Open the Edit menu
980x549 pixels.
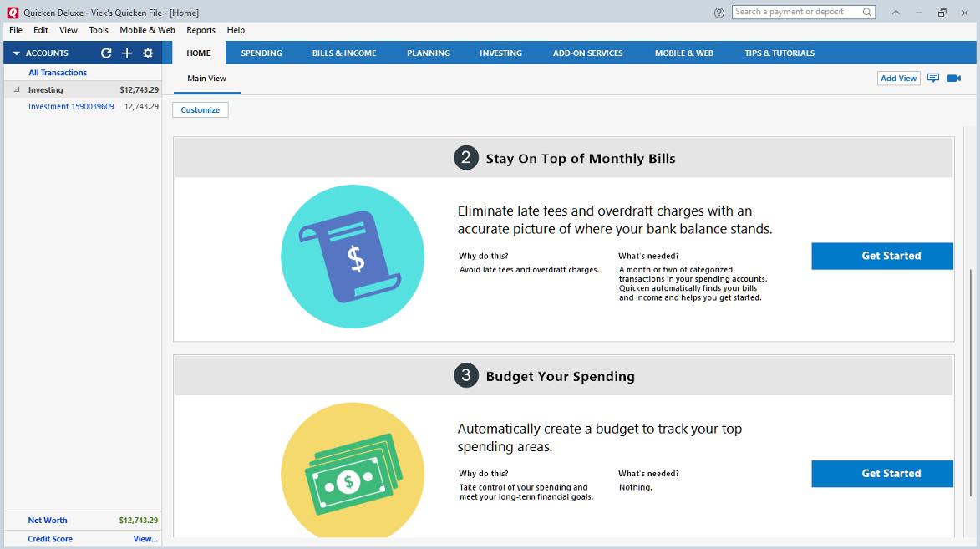click(x=41, y=30)
